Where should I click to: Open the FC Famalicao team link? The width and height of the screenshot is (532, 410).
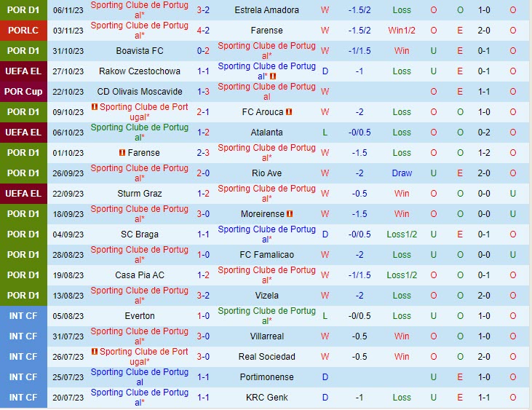[x=266, y=255]
